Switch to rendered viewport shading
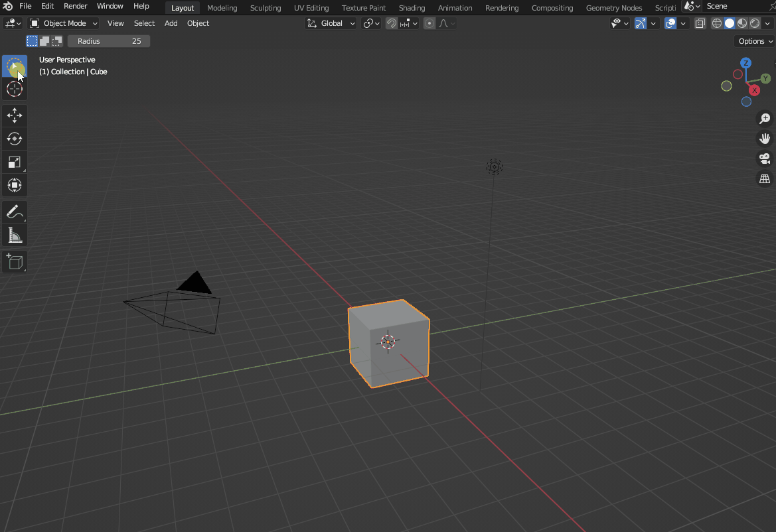The height and width of the screenshot is (532, 776). click(755, 23)
